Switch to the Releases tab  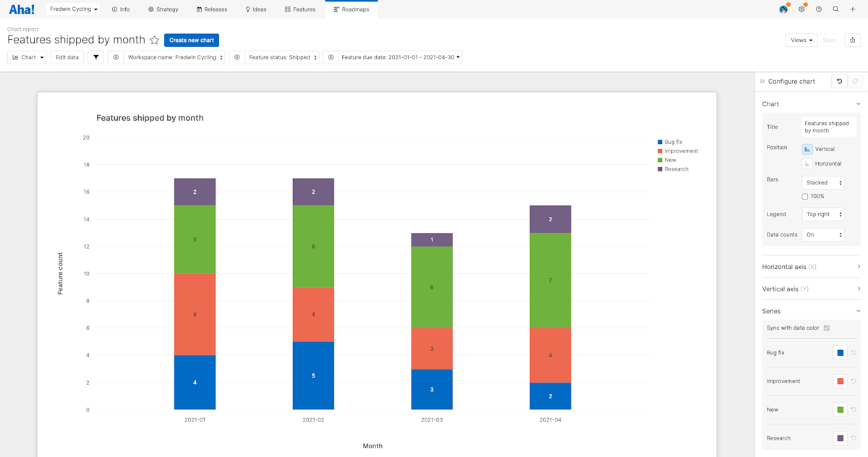tap(212, 9)
